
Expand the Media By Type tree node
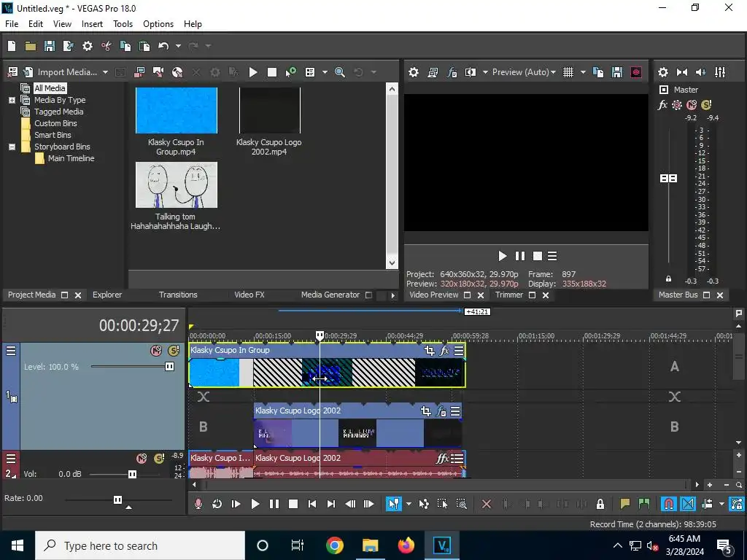tap(12, 100)
